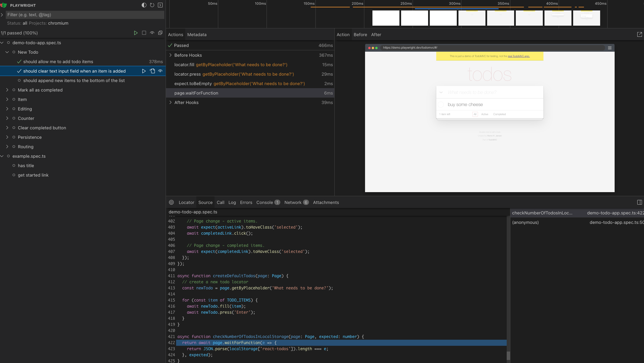Expand the filter options chevron
Viewport: 644px width, 363px height.
point(2,15)
